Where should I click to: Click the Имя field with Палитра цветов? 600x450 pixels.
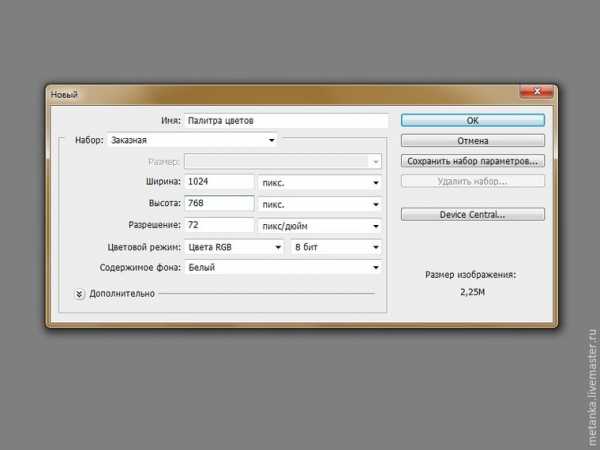click(286, 121)
